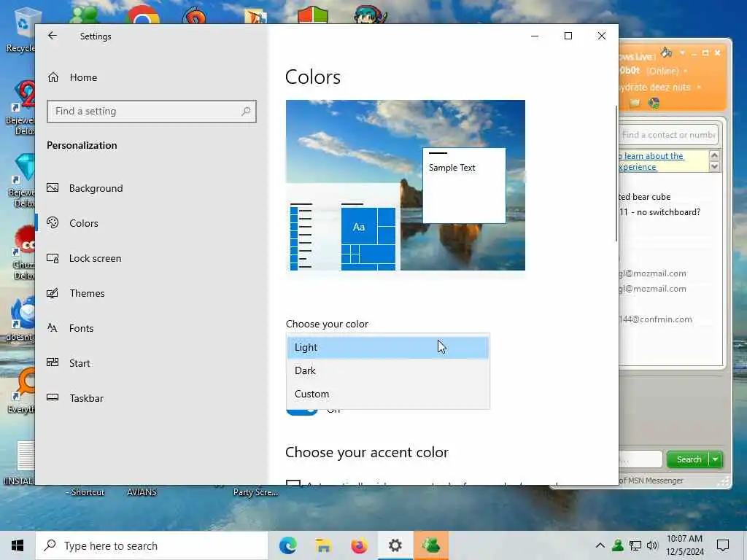The width and height of the screenshot is (747, 560).
Task: Open the Messenger title bar menu arrow
Action: tap(682, 52)
